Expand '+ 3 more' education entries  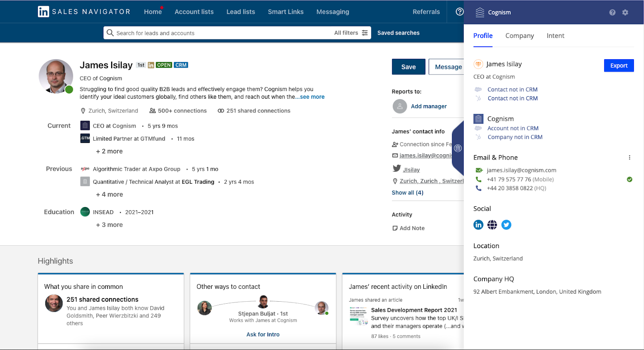point(109,225)
